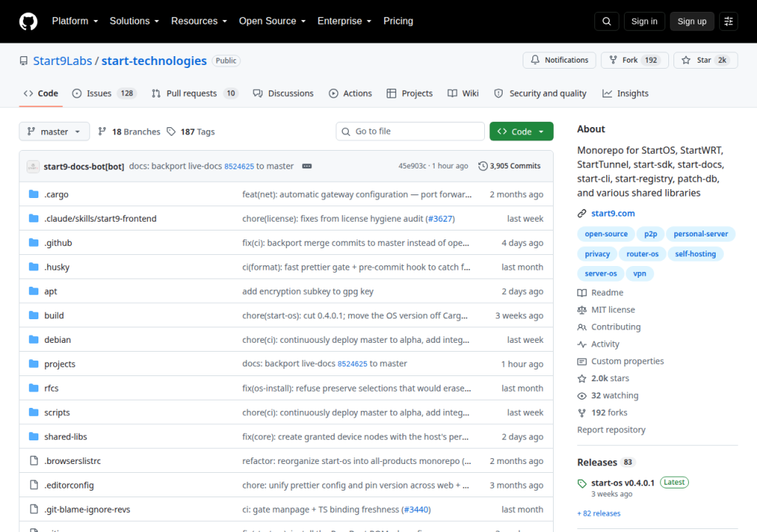Open the .editorconfig file icon
This screenshot has width=757, height=532.
(x=33, y=485)
